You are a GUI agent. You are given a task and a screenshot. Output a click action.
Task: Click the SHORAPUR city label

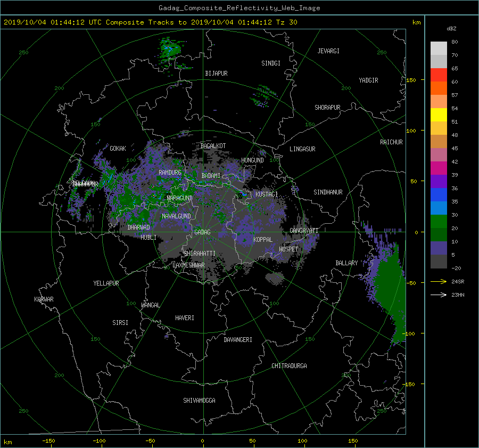point(327,108)
